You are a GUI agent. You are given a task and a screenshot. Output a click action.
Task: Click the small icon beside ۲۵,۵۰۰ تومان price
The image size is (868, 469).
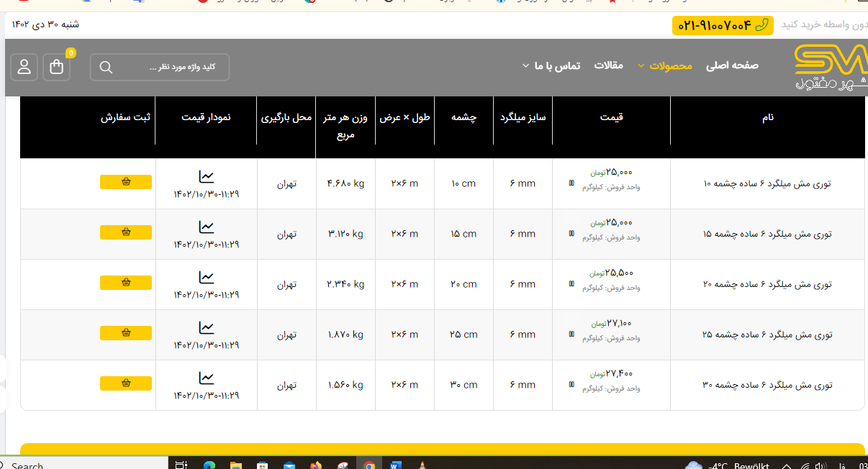(x=571, y=283)
